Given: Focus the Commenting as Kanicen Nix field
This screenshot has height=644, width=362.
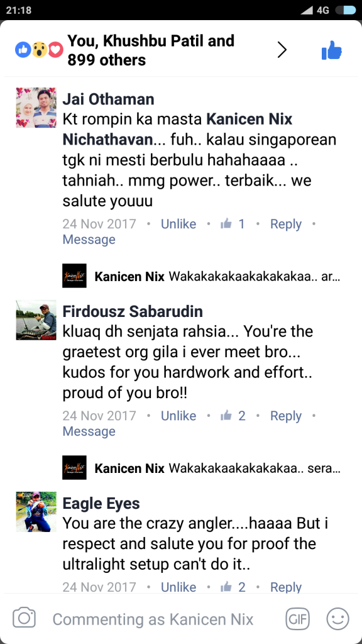Looking at the screenshot, I should pos(153,619).
